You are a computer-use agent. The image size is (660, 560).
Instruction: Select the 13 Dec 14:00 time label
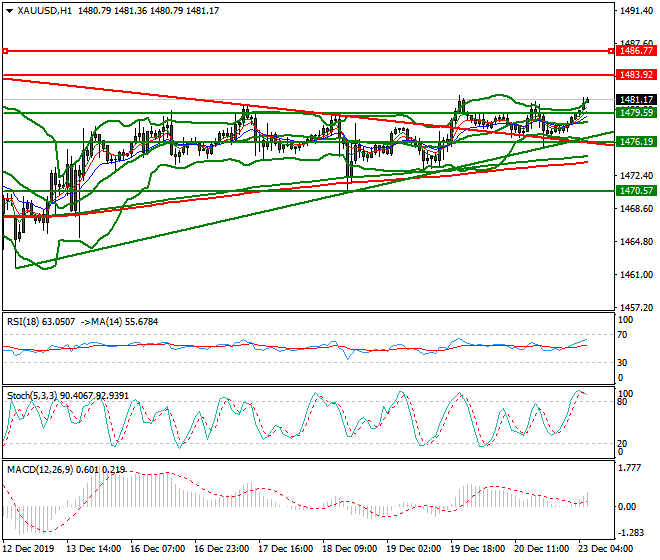(94, 549)
